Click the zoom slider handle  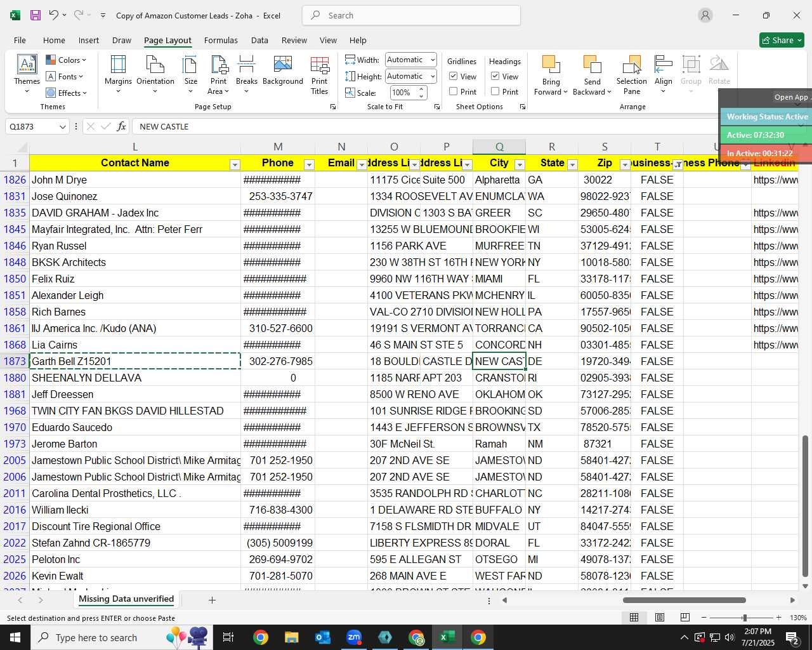[744, 618]
